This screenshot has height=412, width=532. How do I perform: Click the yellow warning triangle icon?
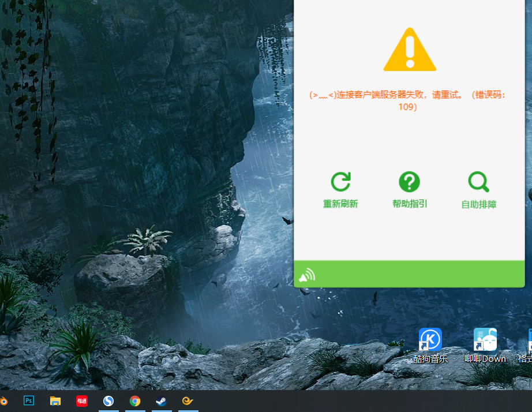(x=409, y=50)
